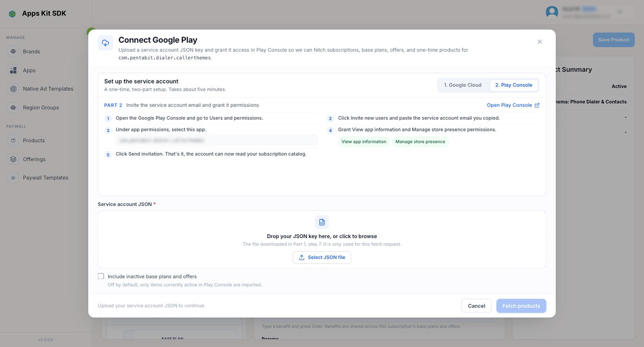Screen dimensions: 644x347
Task: Click the 'Set up the service account' heading
Action: click(141, 81)
